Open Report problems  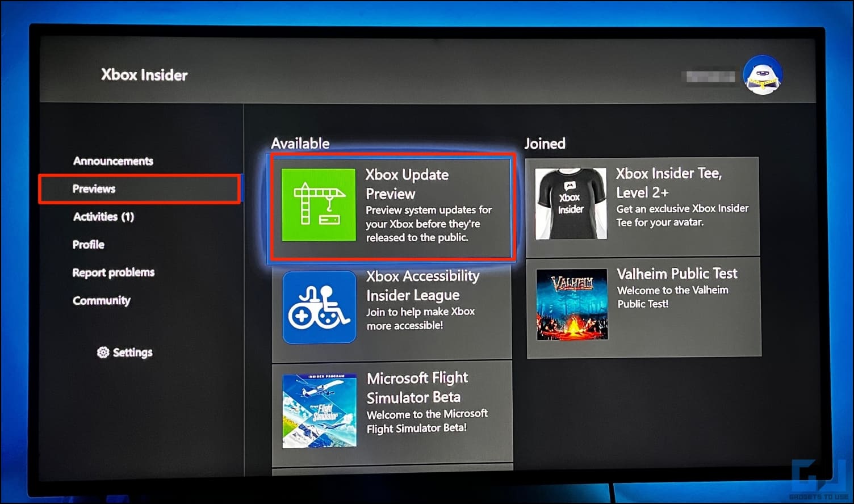point(114,272)
